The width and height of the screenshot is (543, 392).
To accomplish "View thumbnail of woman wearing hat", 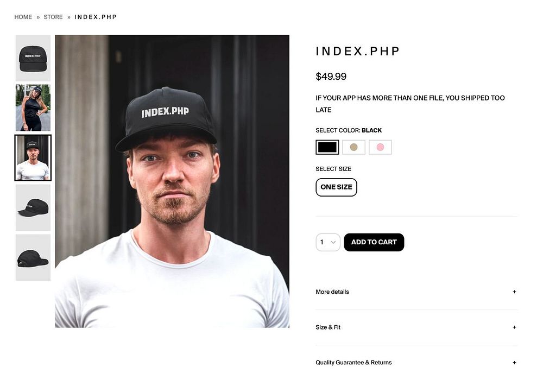I will pyautogui.click(x=33, y=108).
